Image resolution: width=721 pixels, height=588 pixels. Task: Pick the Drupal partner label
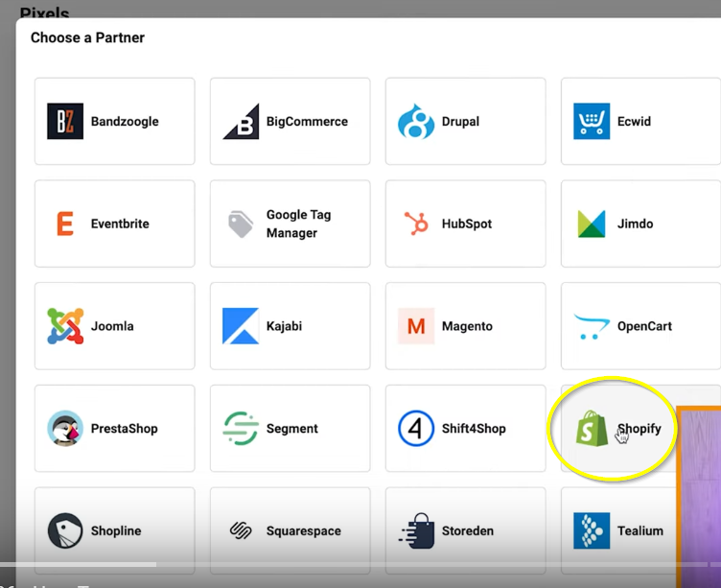tap(460, 122)
